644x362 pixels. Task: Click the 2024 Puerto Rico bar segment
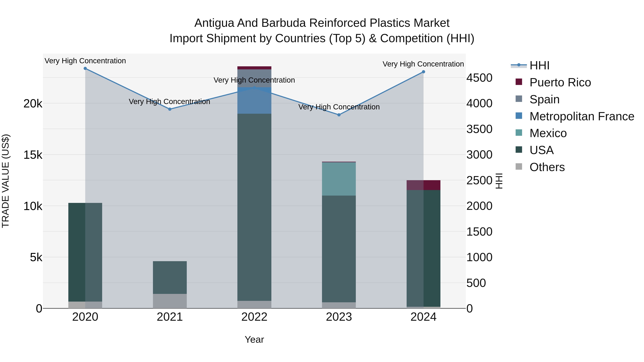(423, 185)
